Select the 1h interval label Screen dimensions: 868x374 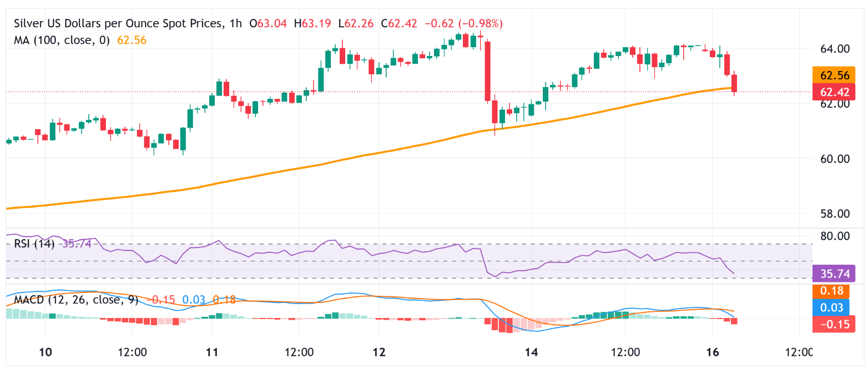coord(236,23)
